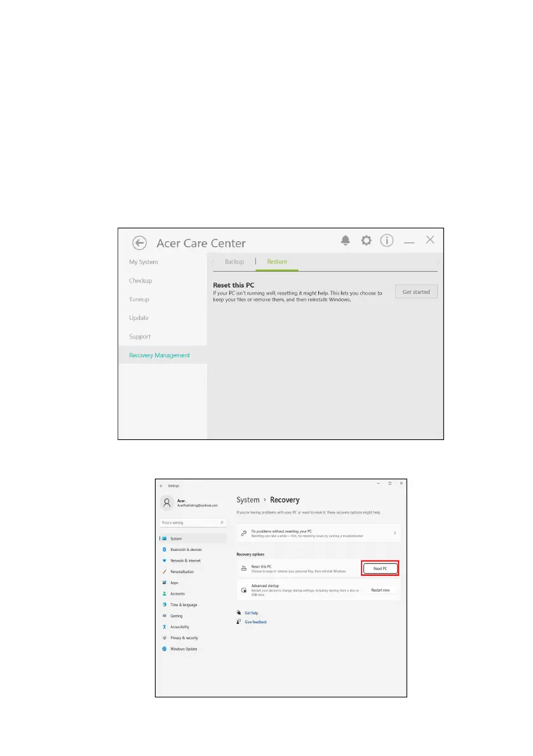Click the Time & language globe icon
This screenshot has height=756, width=533.
(x=165, y=605)
